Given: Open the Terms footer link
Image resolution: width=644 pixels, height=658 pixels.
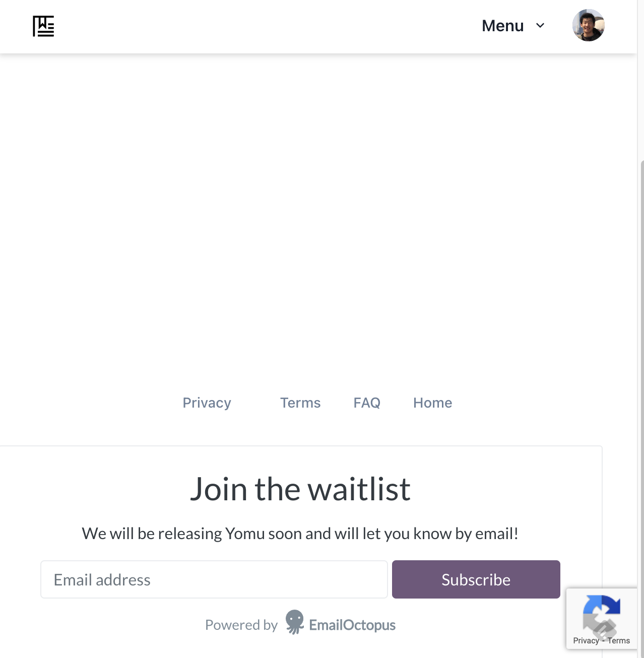Looking at the screenshot, I should [x=300, y=403].
